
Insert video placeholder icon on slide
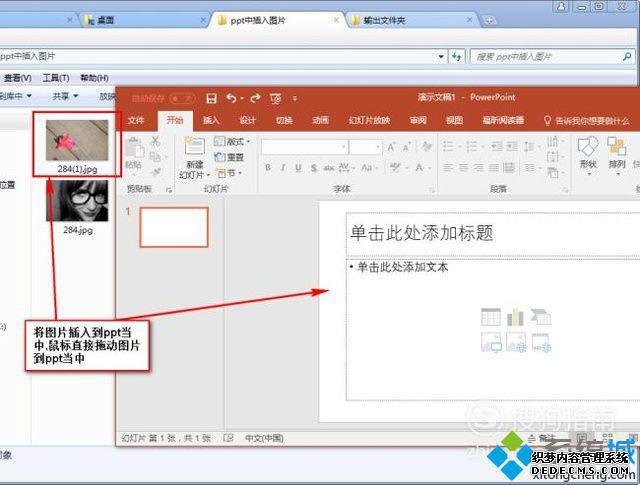[x=542, y=343]
